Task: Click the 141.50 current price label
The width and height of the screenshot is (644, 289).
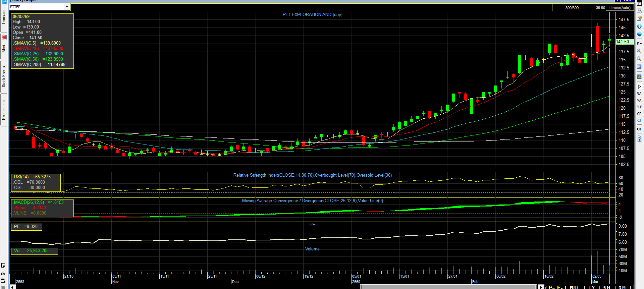Action: [624, 42]
